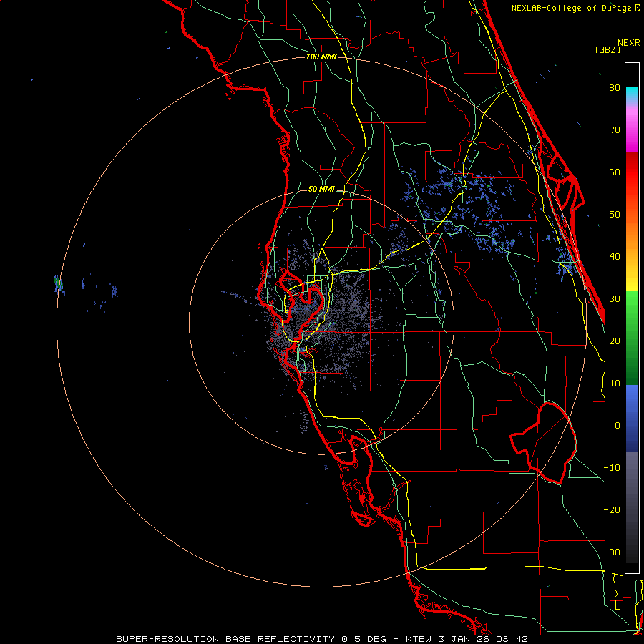Click the green band of the color bar
The image size is (644, 644).
pyautogui.click(x=632, y=338)
